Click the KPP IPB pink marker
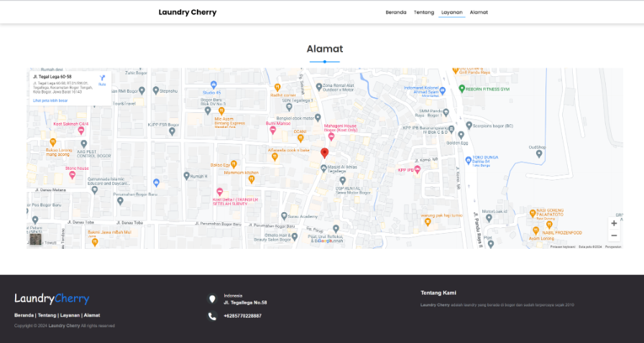The image size is (644, 343). pos(418,170)
